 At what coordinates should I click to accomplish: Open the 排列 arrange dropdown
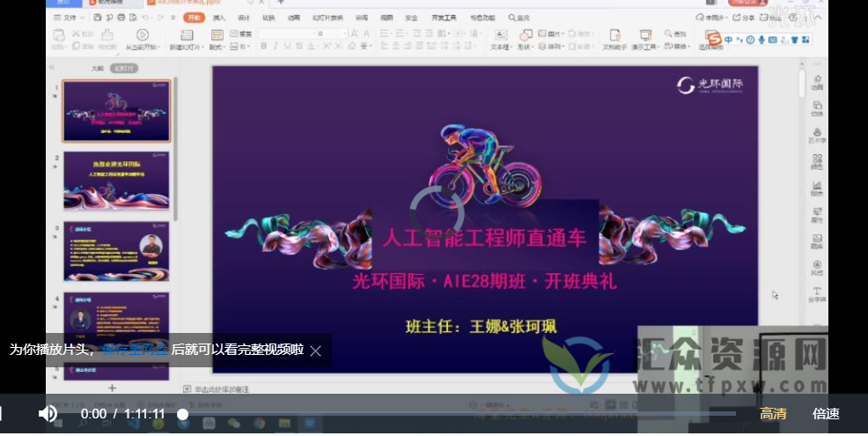click(x=550, y=47)
